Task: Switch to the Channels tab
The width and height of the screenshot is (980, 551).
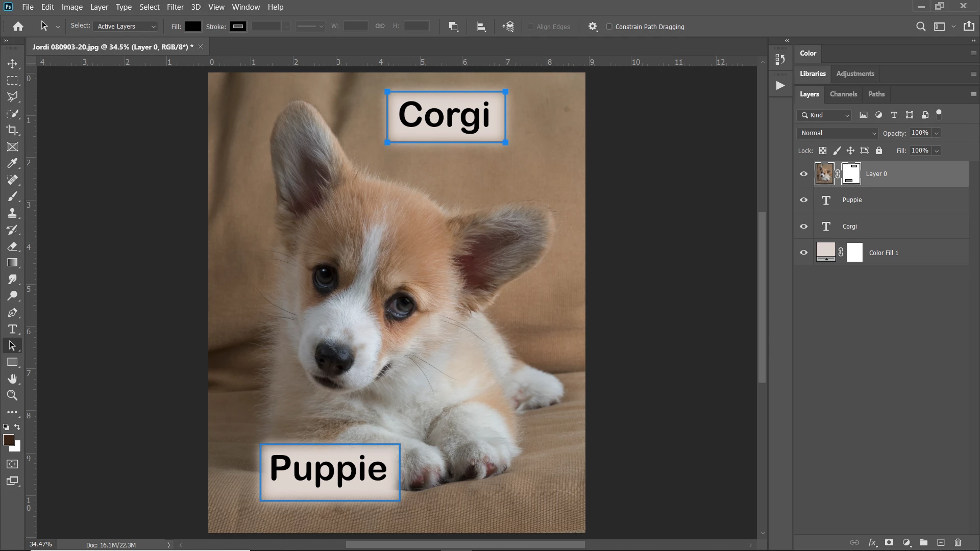Action: (843, 94)
